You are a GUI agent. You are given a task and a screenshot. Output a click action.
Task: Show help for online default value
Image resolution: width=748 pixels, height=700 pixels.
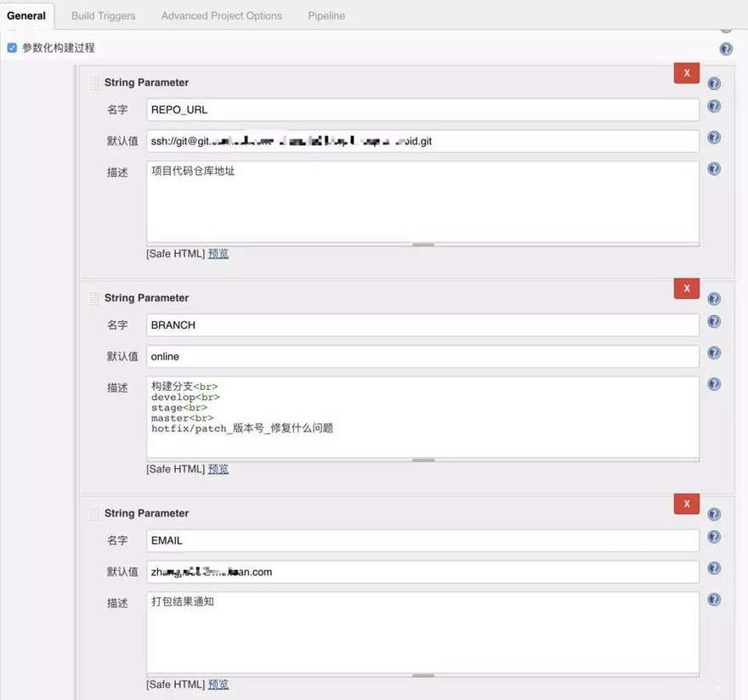[714, 353]
